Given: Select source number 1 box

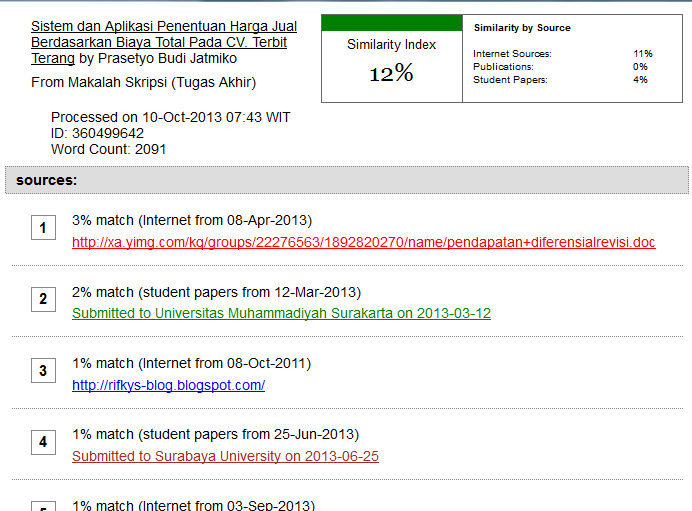Looking at the screenshot, I should point(43,229).
